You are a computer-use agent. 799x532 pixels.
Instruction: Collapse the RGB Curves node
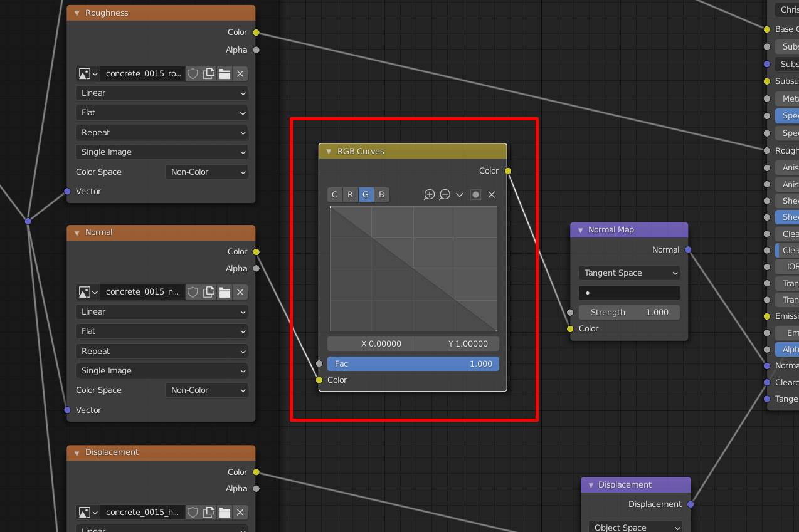(328, 152)
